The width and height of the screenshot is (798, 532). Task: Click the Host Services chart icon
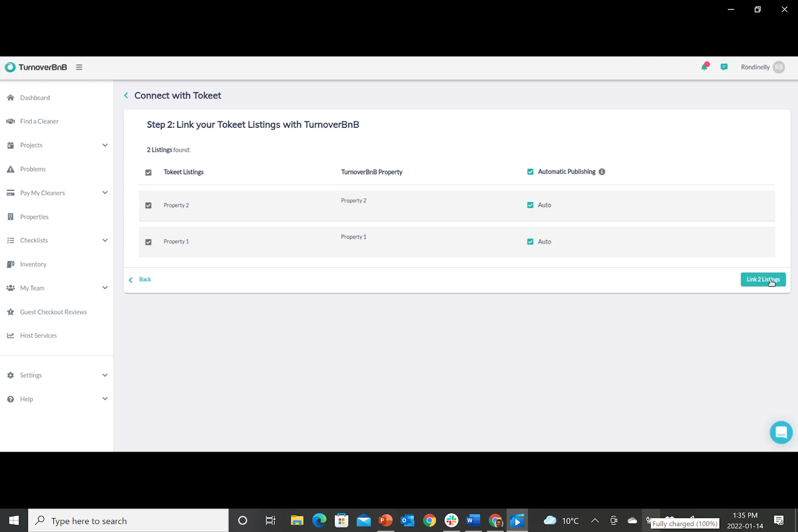[x=10, y=336]
